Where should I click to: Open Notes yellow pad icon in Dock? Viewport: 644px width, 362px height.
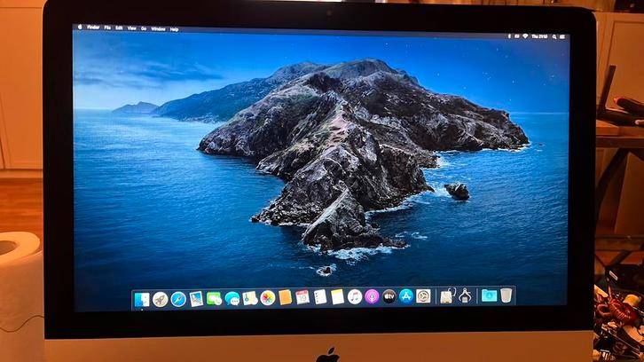click(x=337, y=296)
